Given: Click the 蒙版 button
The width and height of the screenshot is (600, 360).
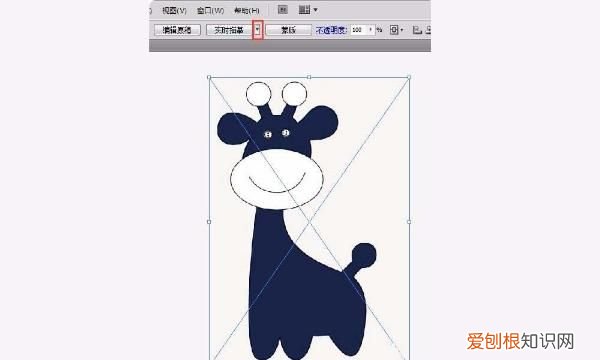Looking at the screenshot, I should point(288,30).
